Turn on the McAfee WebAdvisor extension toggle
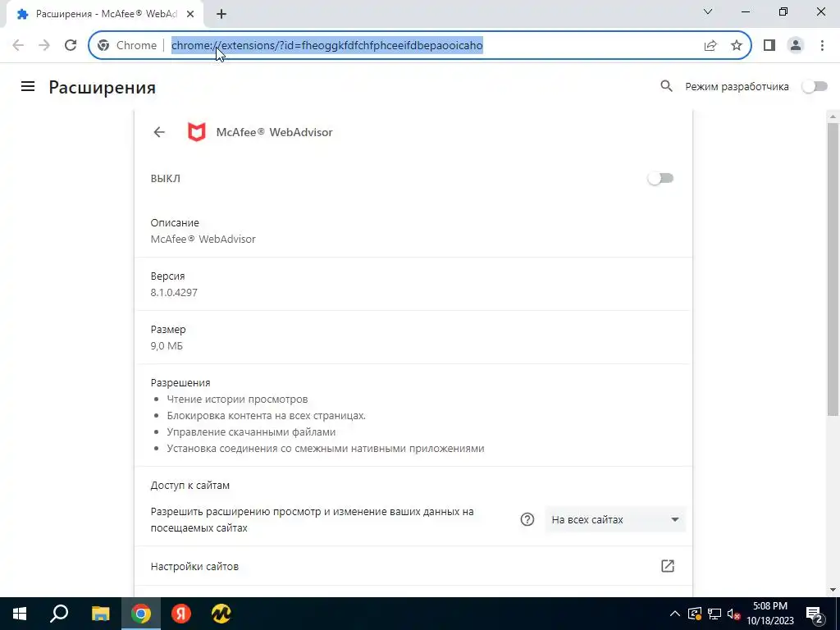The width and height of the screenshot is (840, 630). click(660, 178)
